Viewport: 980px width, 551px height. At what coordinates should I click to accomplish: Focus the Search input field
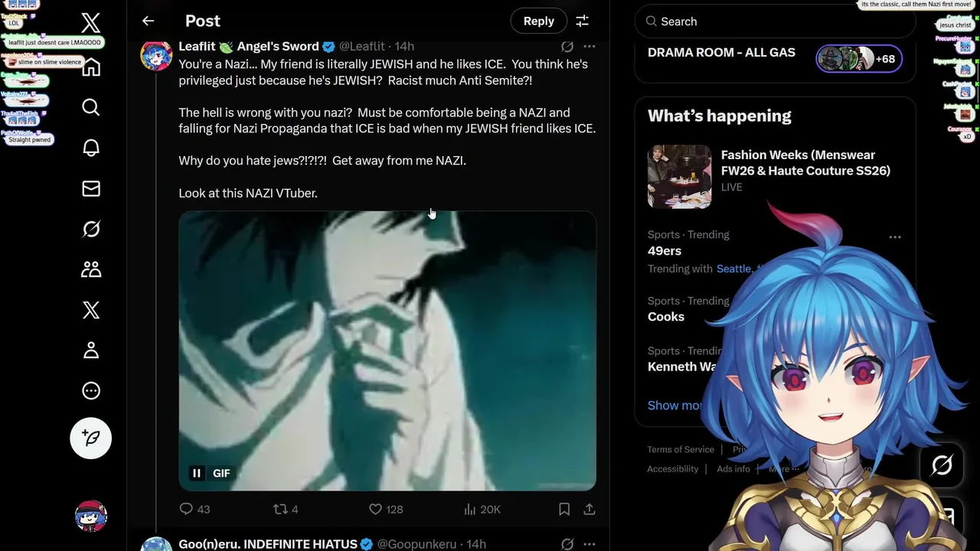(775, 21)
